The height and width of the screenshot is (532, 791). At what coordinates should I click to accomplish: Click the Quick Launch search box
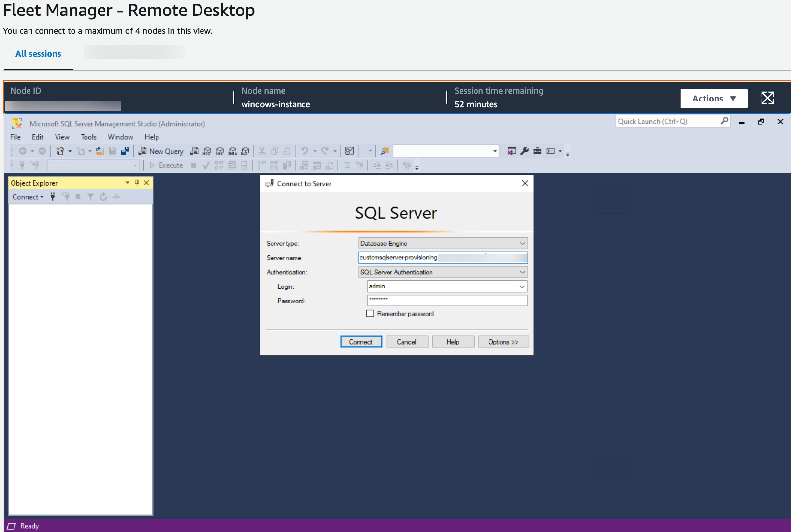(x=673, y=121)
